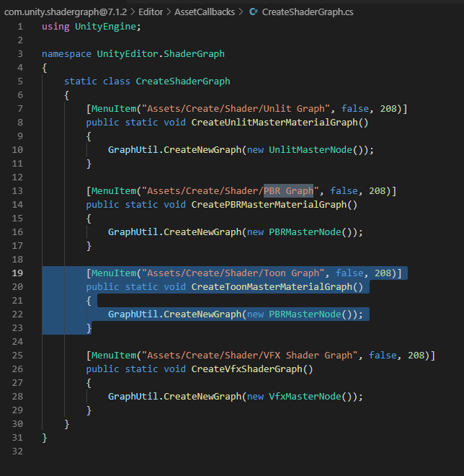Click the 'using' keyword on line 1
This screenshot has height=476, width=464.
click(x=55, y=27)
